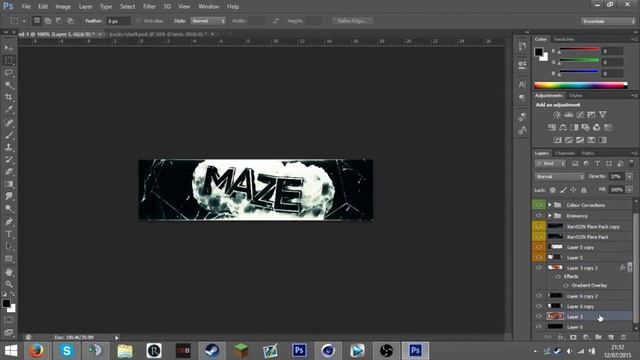Select the Rectangular Marquee tool in toolbox
The image size is (640, 360).
tap(9, 60)
